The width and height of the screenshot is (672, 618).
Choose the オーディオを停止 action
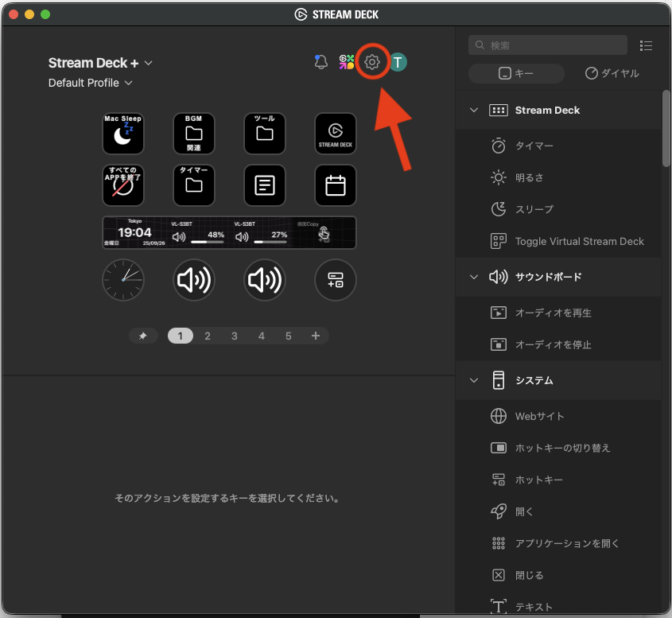pyautogui.click(x=559, y=344)
